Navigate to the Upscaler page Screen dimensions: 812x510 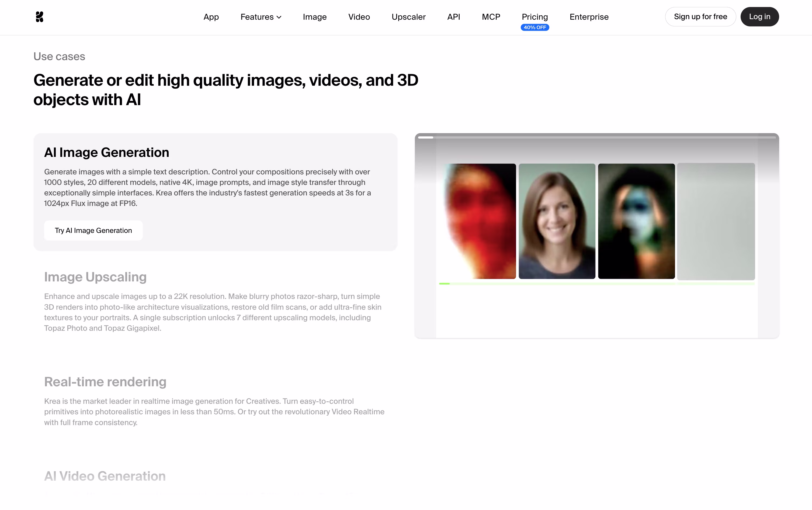[x=408, y=17]
